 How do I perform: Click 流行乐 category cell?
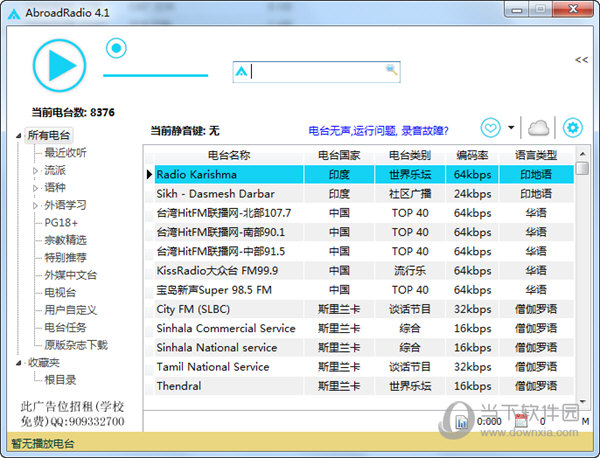410,271
